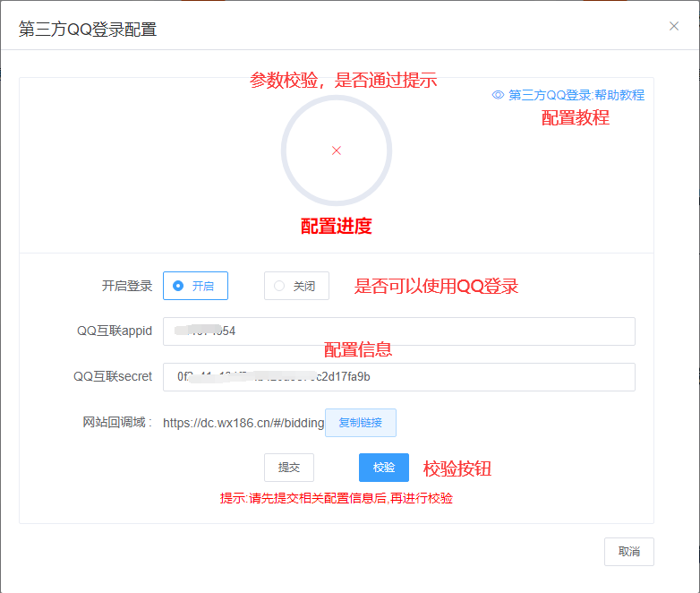Focus the QQ互联secret input field
The height and width of the screenshot is (593, 700).
tap(398, 377)
